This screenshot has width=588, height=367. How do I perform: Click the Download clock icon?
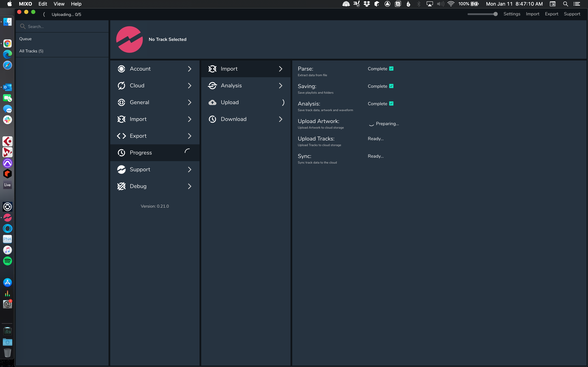click(212, 119)
